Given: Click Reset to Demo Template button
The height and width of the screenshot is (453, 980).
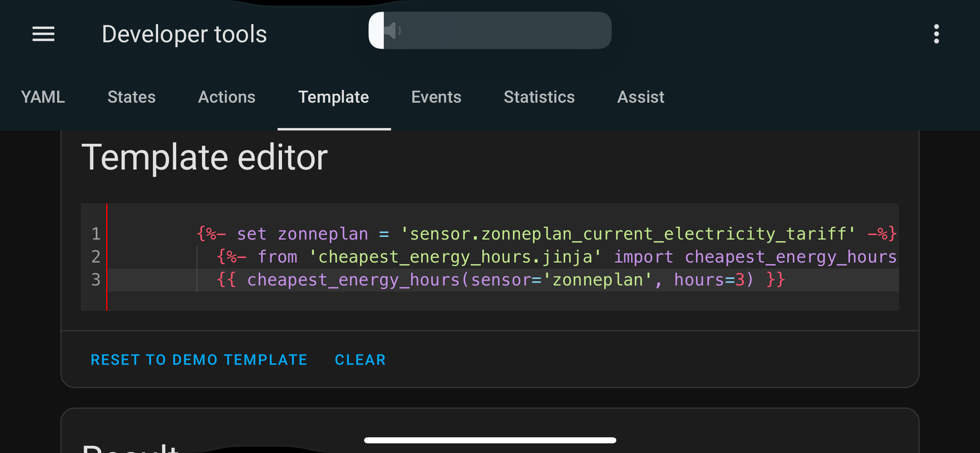Looking at the screenshot, I should click(x=199, y=360).
